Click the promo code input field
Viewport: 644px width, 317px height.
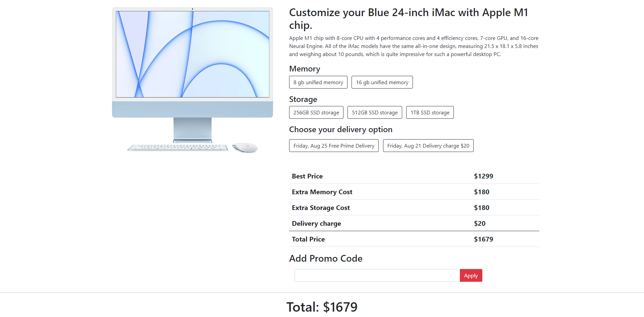377,275
